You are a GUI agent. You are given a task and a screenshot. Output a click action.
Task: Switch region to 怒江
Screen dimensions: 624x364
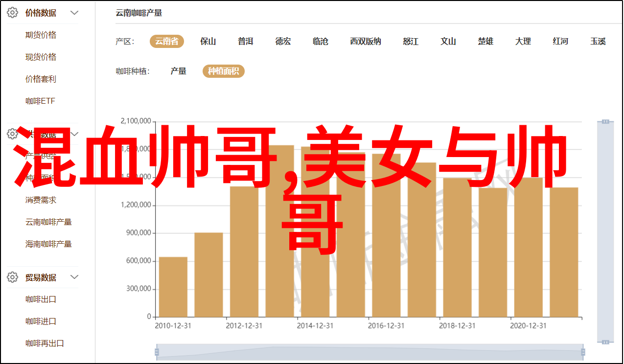[x=411, y=42]
